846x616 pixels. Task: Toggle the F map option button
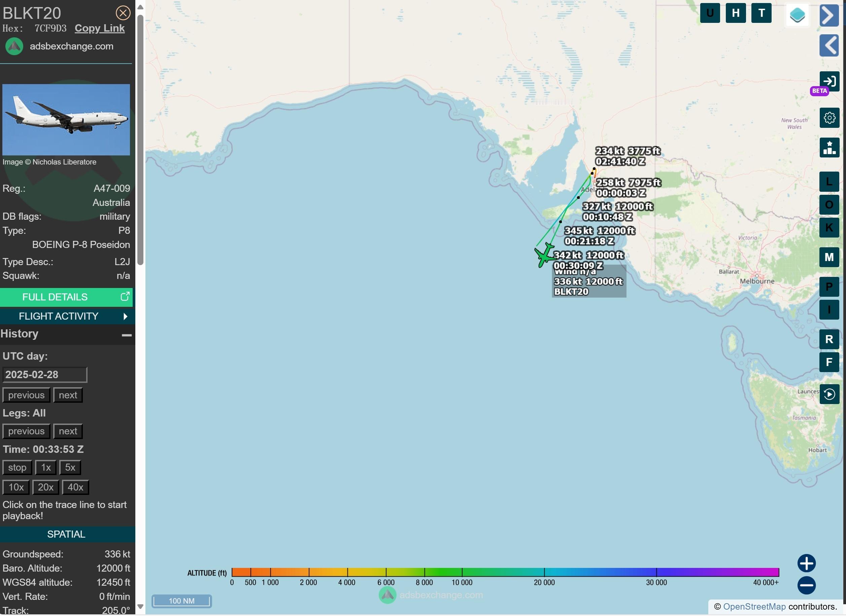[x=829, y=362]
